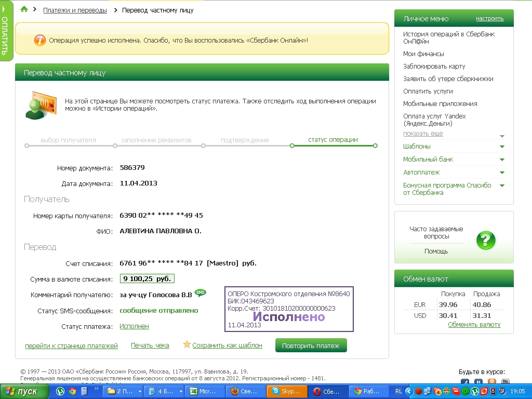
Task: Click the Исполнено stamp image
Action: coord(289,309)
